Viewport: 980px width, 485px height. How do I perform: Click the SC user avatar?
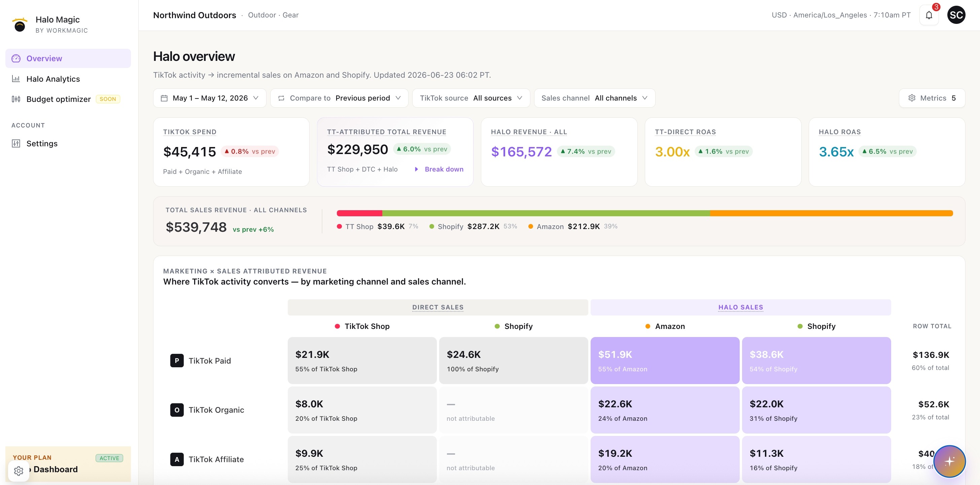pos(956,15)
